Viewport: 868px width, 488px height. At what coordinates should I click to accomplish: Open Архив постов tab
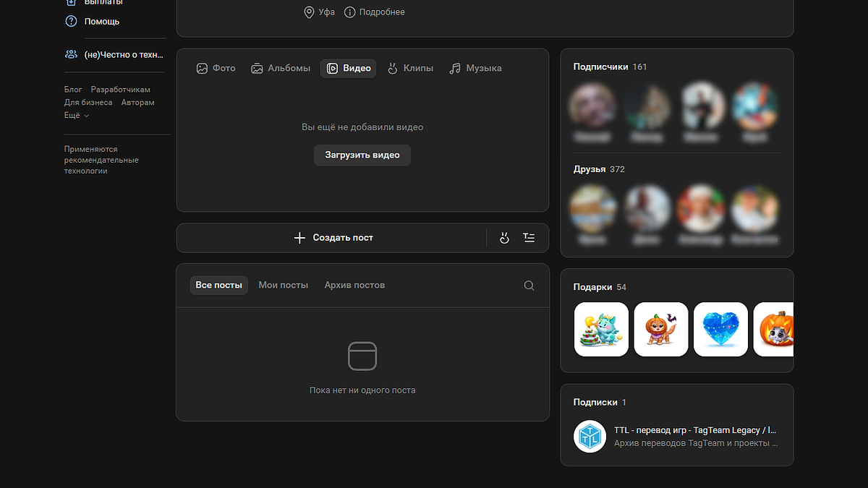(354, 286)
